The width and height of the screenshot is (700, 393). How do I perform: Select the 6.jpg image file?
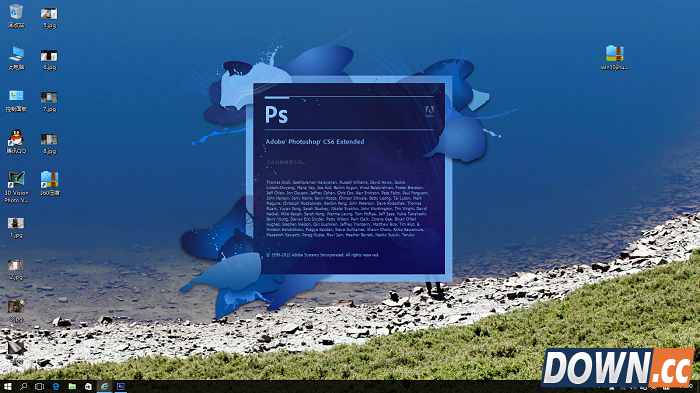coord(49,60)
